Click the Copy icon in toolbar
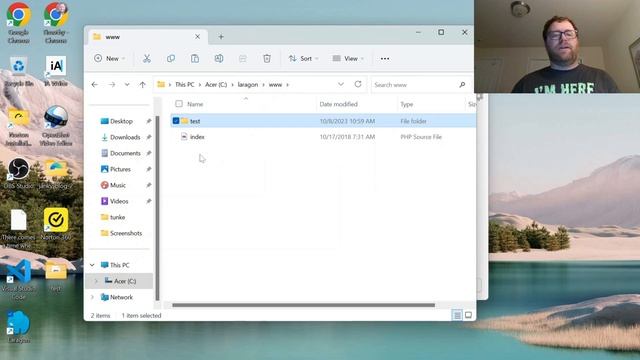This screenshot has width=640, height=360. [x=171, y=59]
